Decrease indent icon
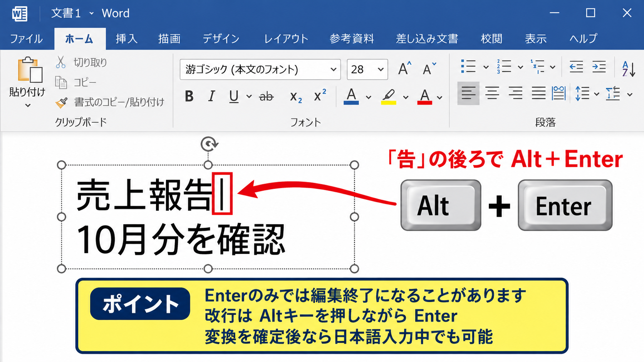644x362 pixels. pyautogui.click(x=576, y=67)
